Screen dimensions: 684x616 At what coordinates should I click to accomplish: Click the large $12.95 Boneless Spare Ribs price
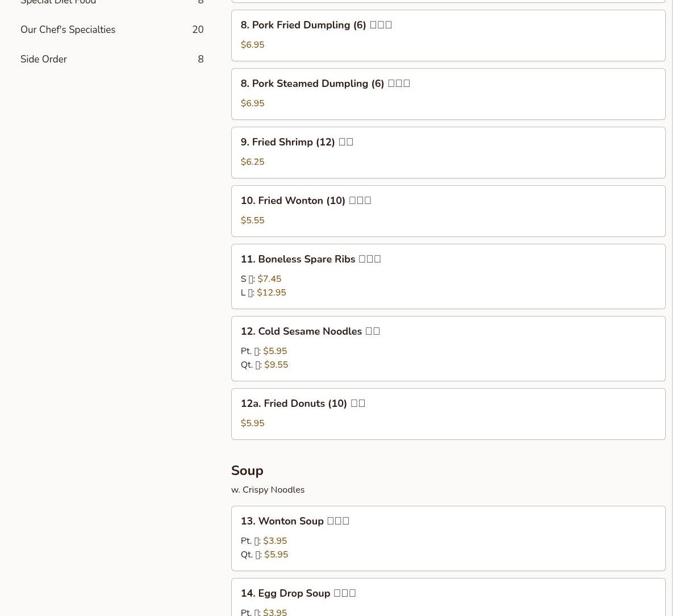coord(272,293)
